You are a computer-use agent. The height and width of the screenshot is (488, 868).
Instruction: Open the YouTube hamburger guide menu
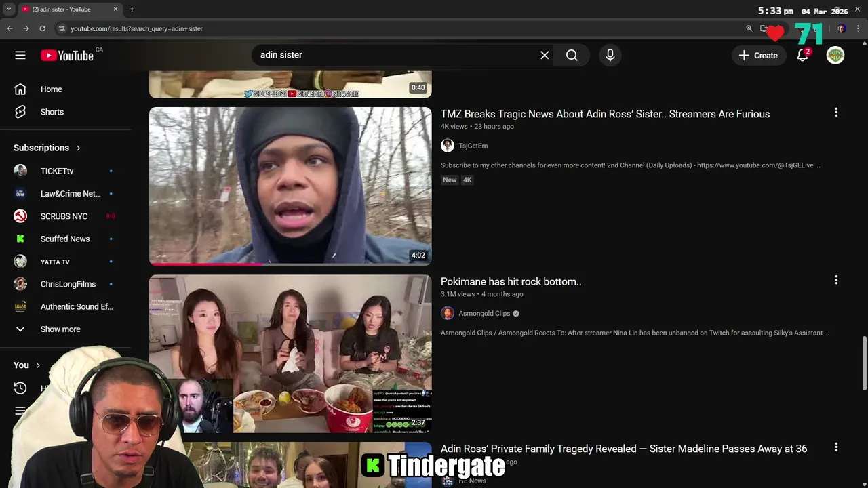20,55
